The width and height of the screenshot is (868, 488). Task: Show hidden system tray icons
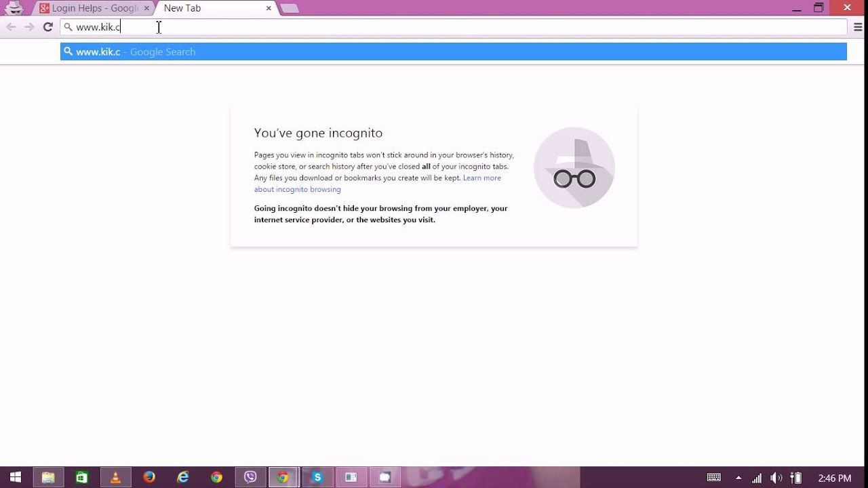coord(738,478)
